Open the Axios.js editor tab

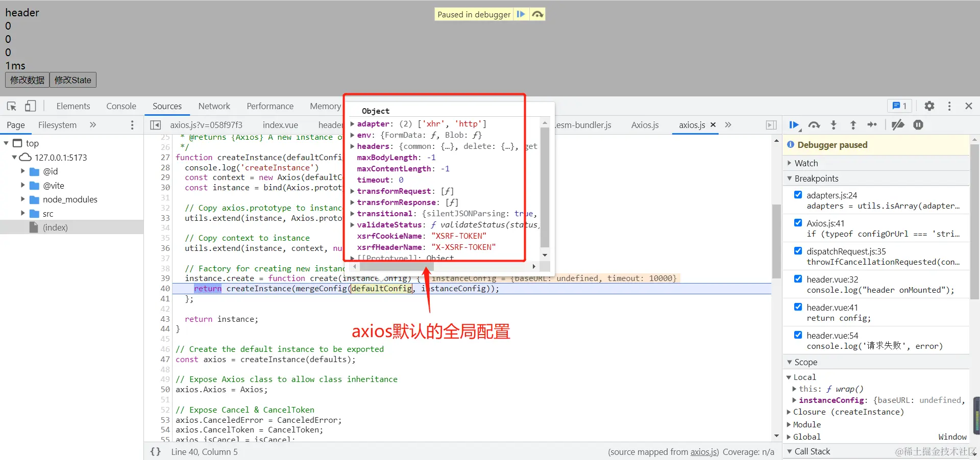(645, 125)
